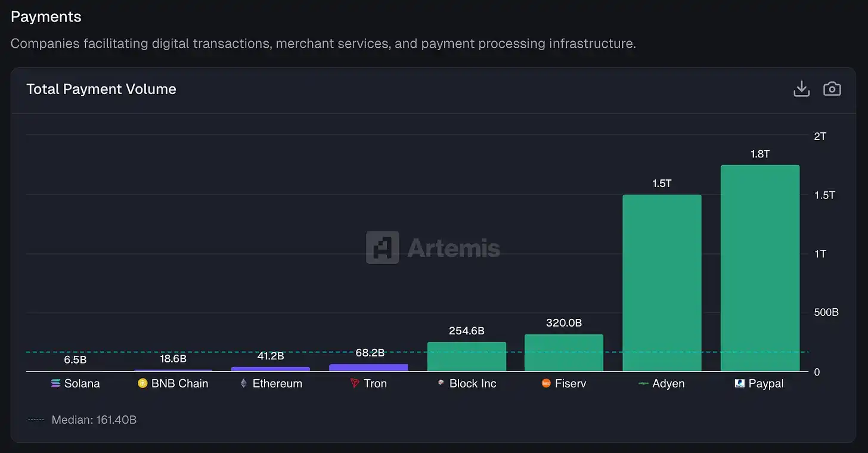Screen dimensions: 868x453
Task: Click the Artemis watermark logo
Action: 382,249
